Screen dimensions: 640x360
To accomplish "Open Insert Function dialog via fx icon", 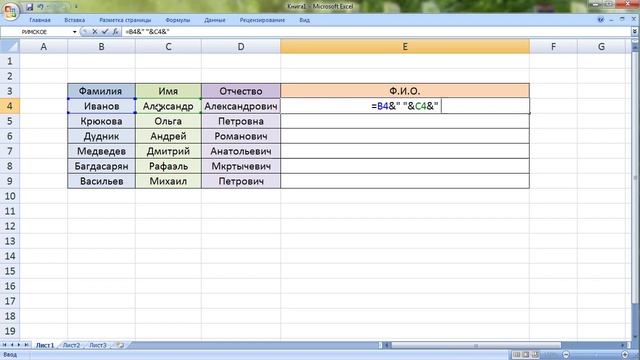I will 116,31.
